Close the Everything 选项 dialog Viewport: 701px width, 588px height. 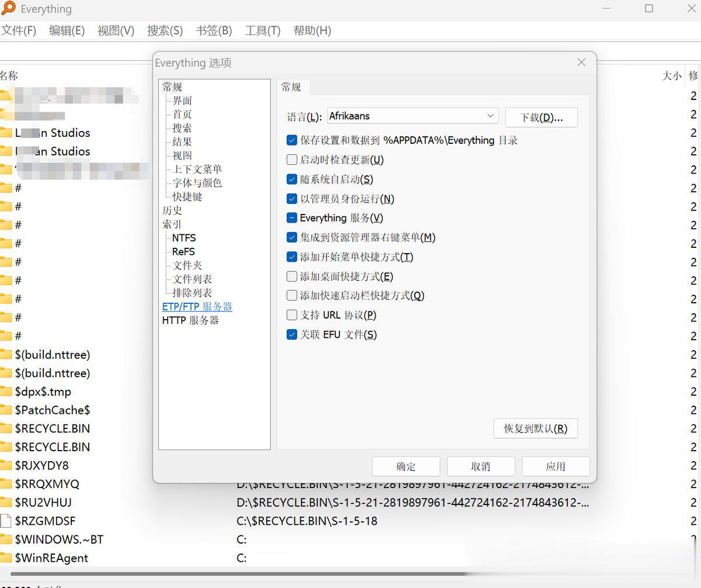[x=581, y=63]
